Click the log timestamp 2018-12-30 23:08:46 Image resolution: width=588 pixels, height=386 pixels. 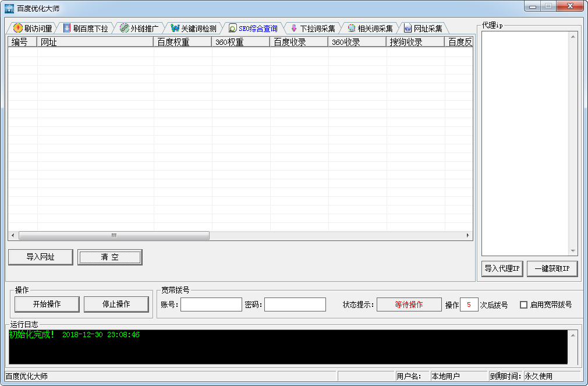click(101, 335)
